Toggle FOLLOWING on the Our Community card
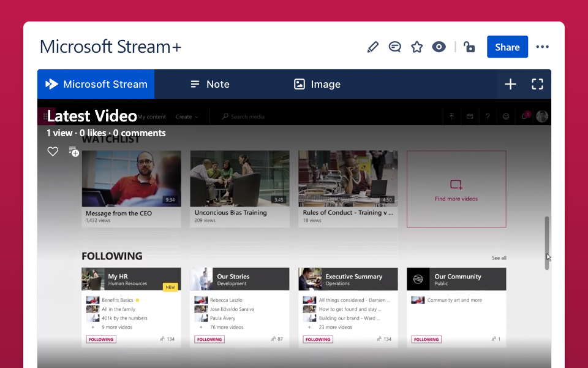 pos(426,339)
